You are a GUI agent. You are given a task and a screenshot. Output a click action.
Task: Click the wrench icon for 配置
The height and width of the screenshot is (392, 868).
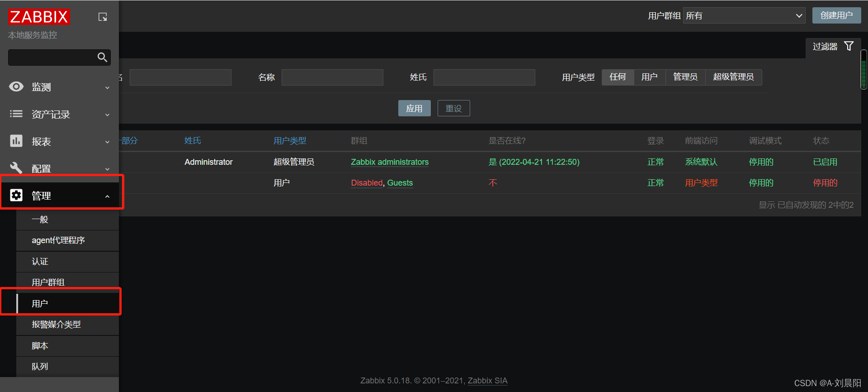(16, 168)
